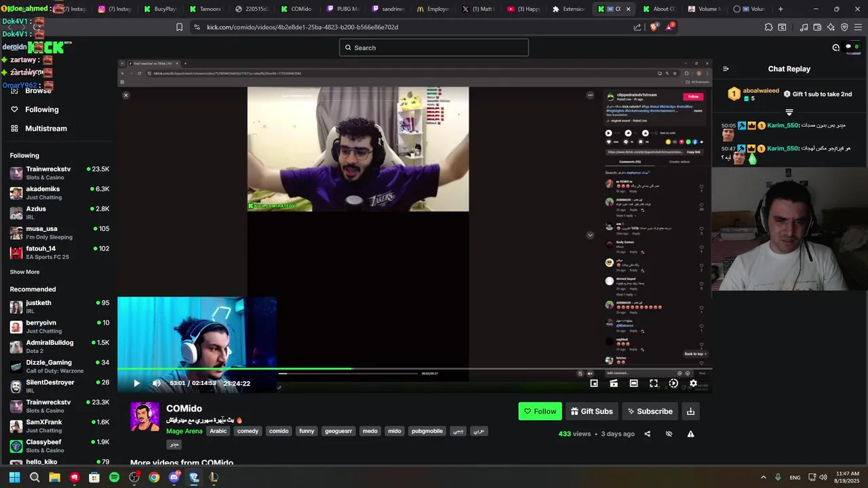Viewport: 868px width, 488px height.
Task: Open the Brave Wallet icon
Action: [x=817, y=27]
